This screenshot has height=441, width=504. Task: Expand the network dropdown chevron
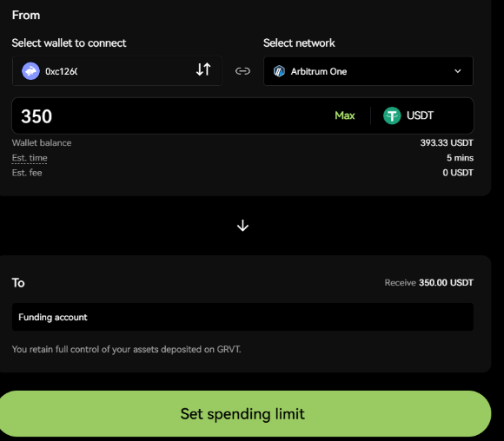click(x=458, y=71)
